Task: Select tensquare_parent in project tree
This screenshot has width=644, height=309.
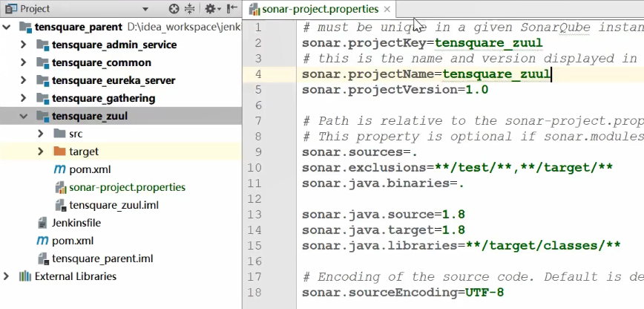Action: 79,27
